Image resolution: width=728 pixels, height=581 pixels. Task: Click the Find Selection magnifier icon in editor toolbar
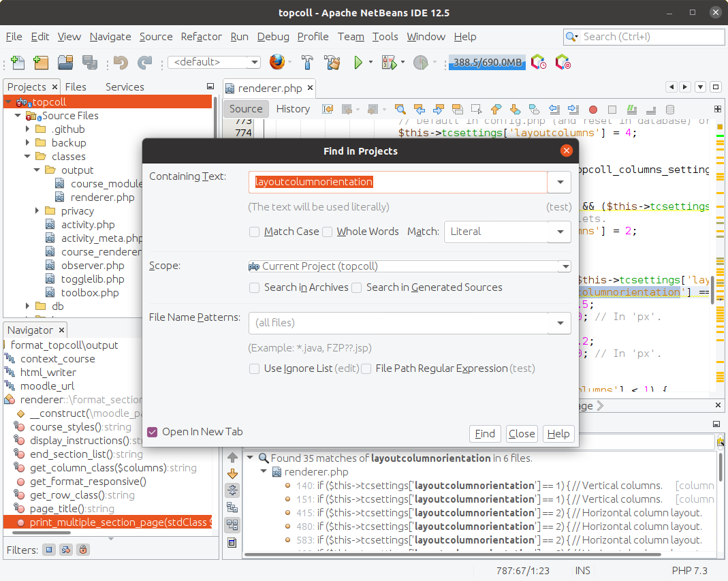tap(400, 109)
